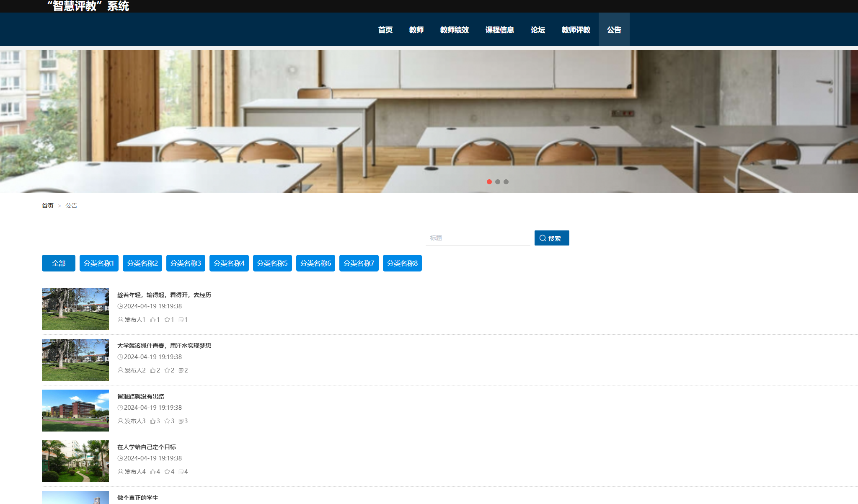Screen dimensions: 858x504
Task: Filter by the 全部 category button
Action: (59, 263)
